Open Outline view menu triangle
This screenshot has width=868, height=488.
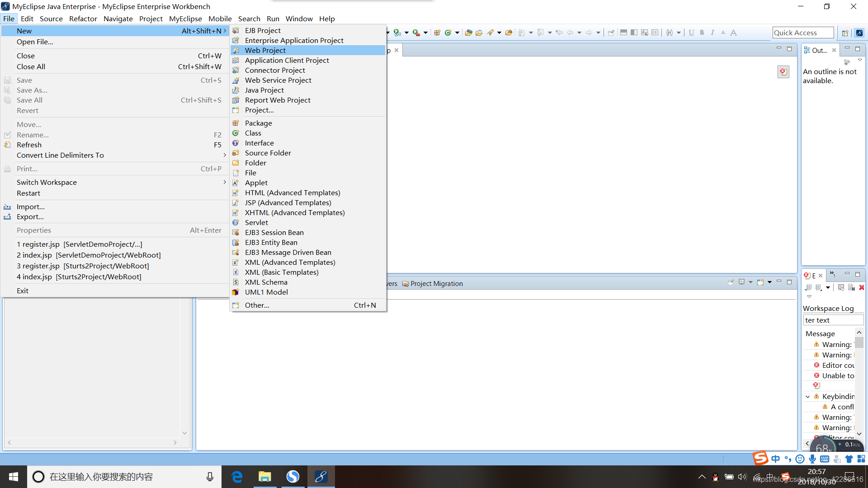[x=860, y=60]
